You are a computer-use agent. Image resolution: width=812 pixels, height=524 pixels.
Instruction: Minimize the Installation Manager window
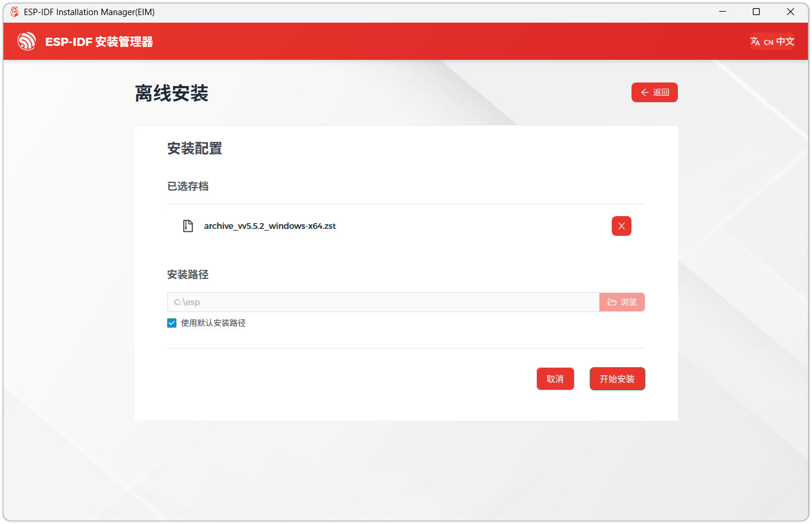[723, 12]
